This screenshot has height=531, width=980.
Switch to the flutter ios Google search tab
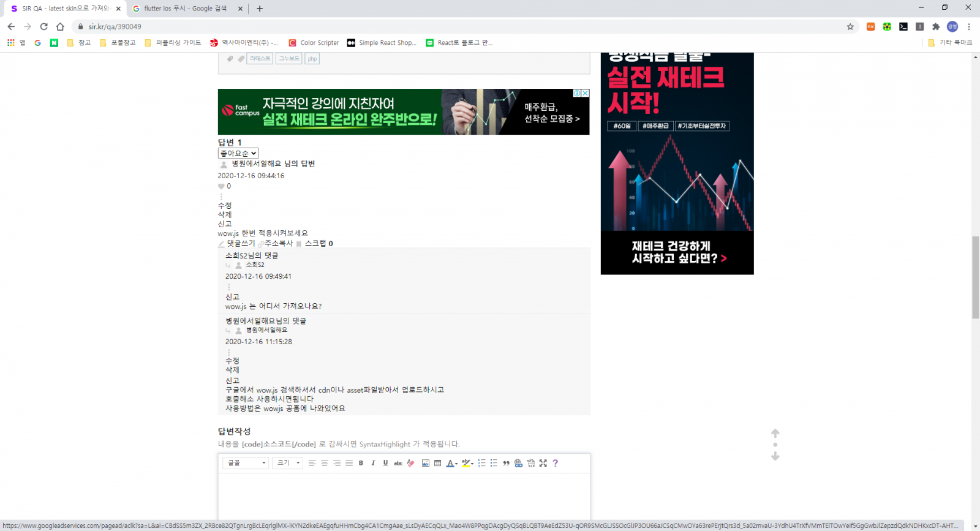(185, 9)
